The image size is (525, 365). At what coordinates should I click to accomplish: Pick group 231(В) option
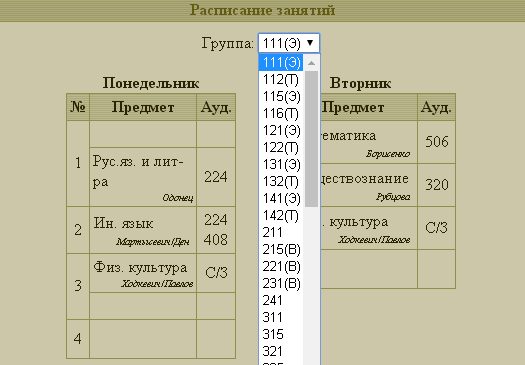click(281, 284)
